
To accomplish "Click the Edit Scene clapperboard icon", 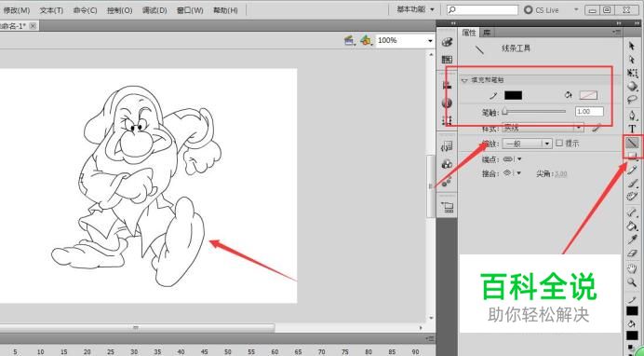I will click(x=350, y=40).
